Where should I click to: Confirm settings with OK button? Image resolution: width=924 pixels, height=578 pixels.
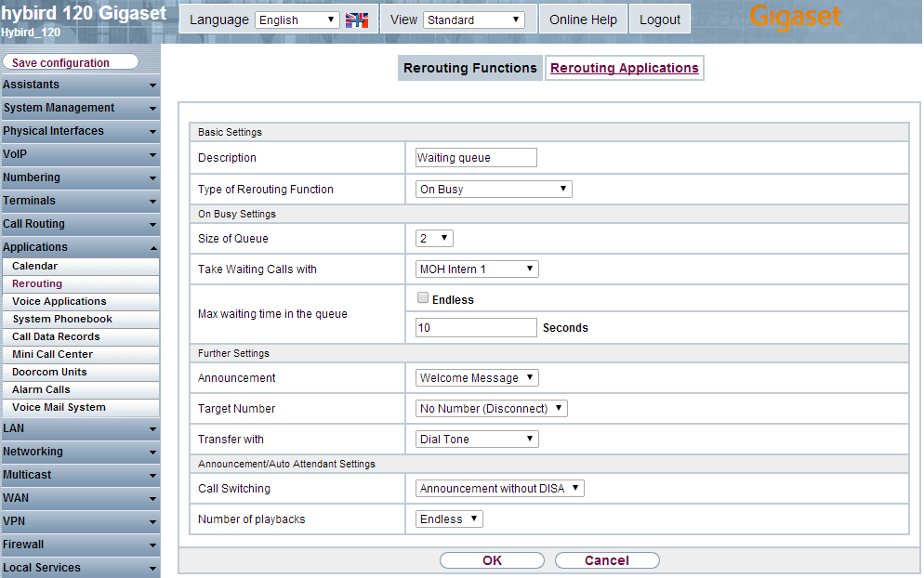492,560
